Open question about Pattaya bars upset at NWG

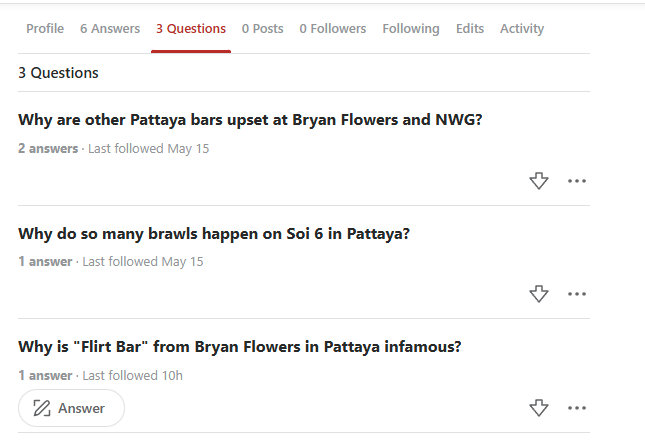[x=250, y=120]
